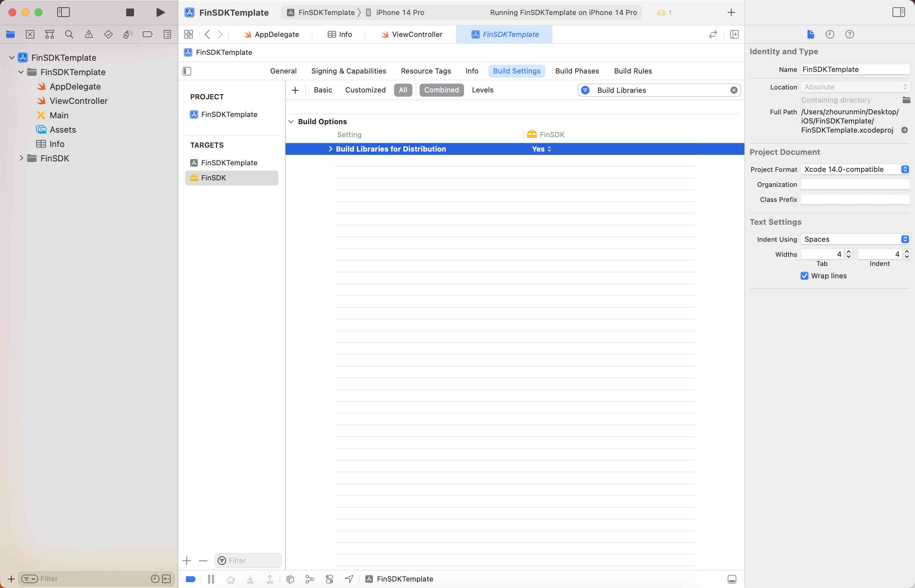915x588 pixels.
Task: Open the Build Phases tab
Action: [577, 71]
